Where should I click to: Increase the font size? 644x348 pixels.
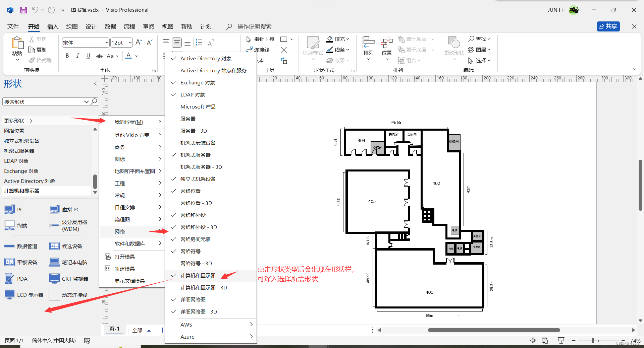(x=139, y=42)
